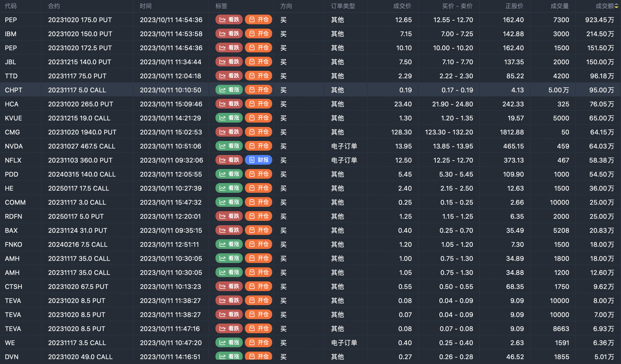This screenshot has height=364, width=621.
Task: Click the FNKO ticker cell
Action: (13, 244)
